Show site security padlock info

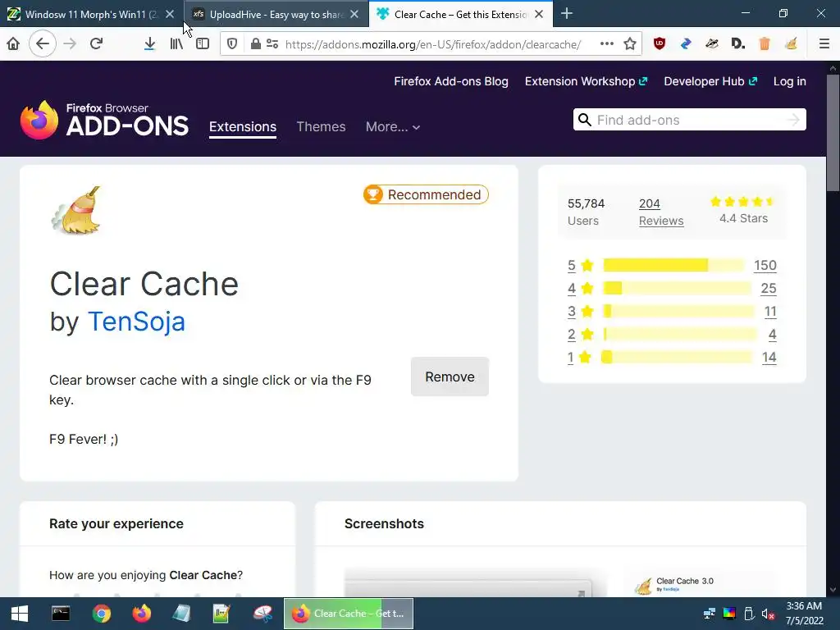[x=256, y=44]
